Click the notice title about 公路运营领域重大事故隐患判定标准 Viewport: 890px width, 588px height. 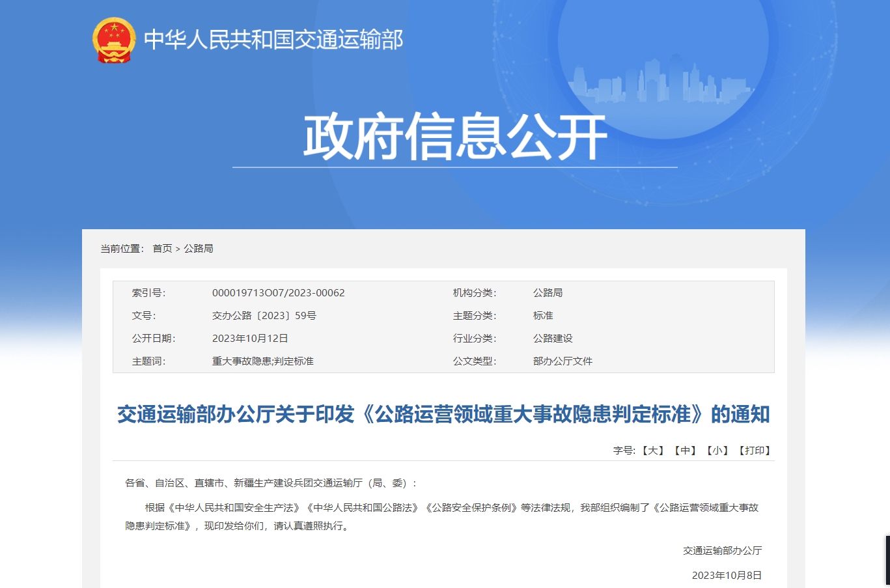point(443,414)
